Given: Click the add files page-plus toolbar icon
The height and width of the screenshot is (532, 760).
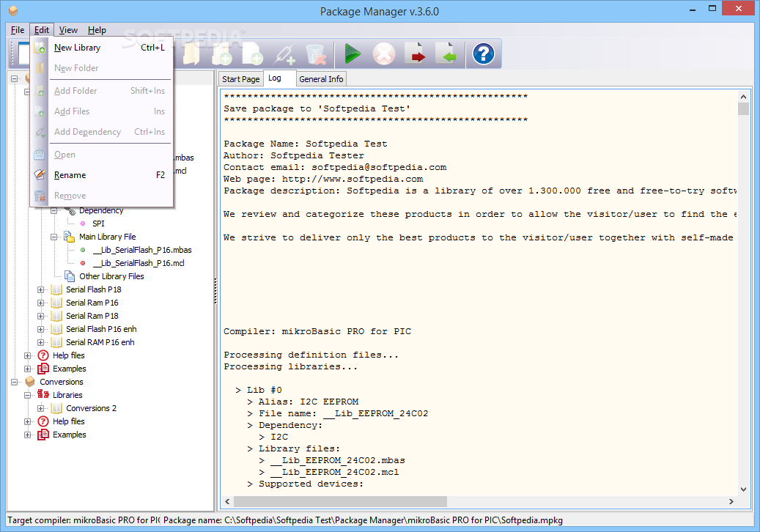Looking at the screenshot, I should pyautogui.click(x=253, y=53).
